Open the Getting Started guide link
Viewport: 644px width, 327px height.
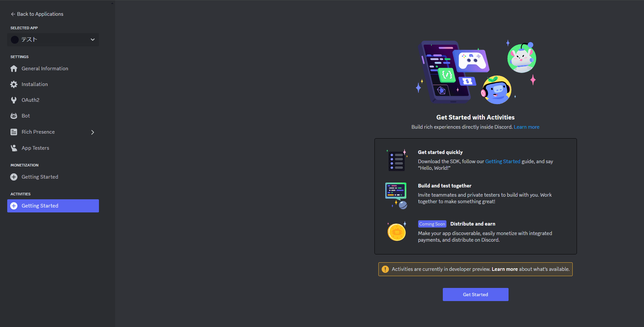pos(503,162)
